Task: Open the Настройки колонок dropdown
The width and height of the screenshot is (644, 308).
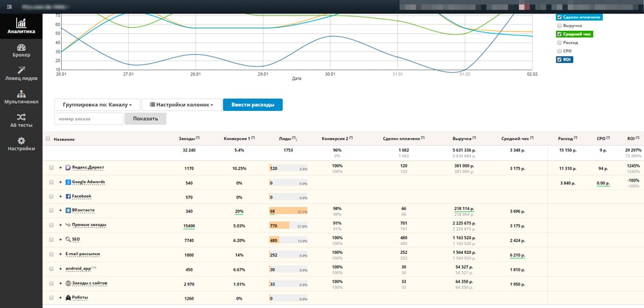Action: click(x=181, y=104)
